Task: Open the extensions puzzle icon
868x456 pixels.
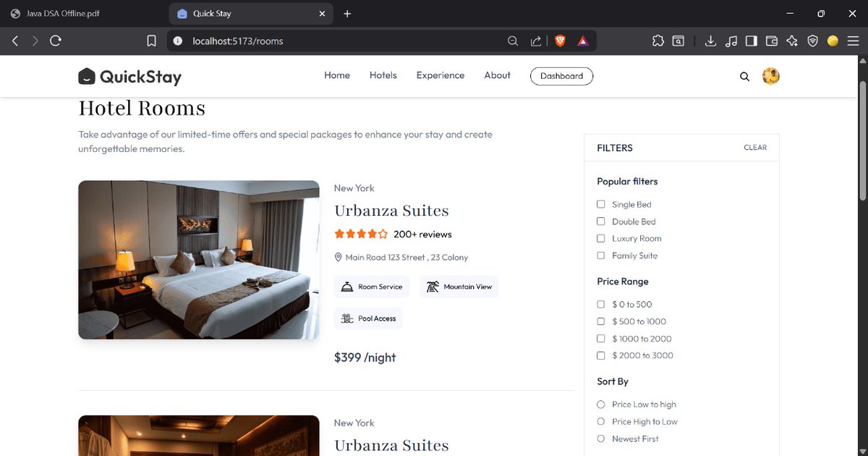Action: 658,41
